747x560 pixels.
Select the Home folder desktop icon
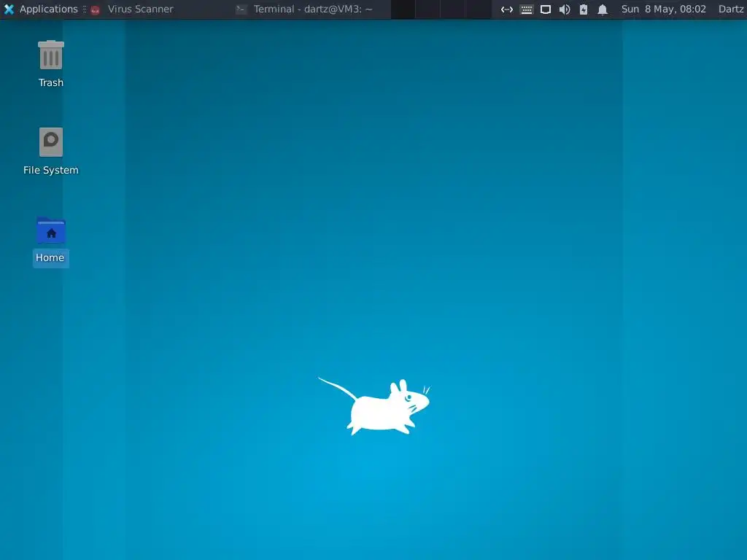[51, 230]
